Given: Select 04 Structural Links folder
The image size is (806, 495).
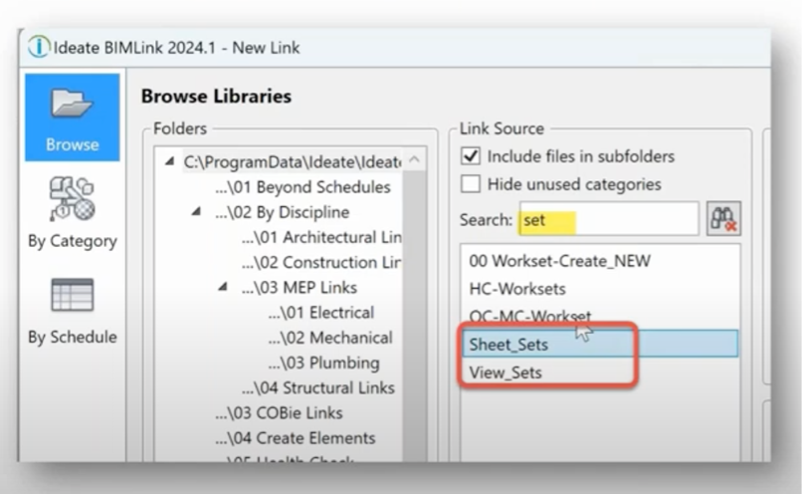Looking at the screenshot, I should coord(318,388).
